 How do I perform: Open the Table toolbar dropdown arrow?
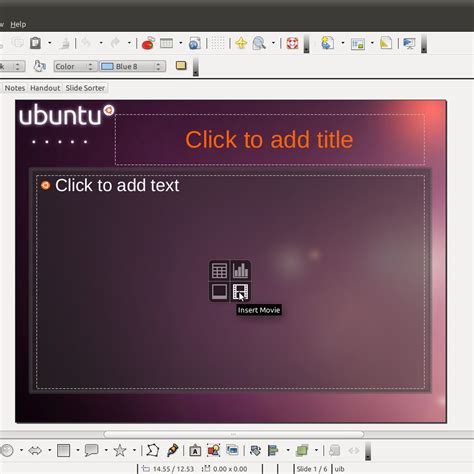click(181, 43)
